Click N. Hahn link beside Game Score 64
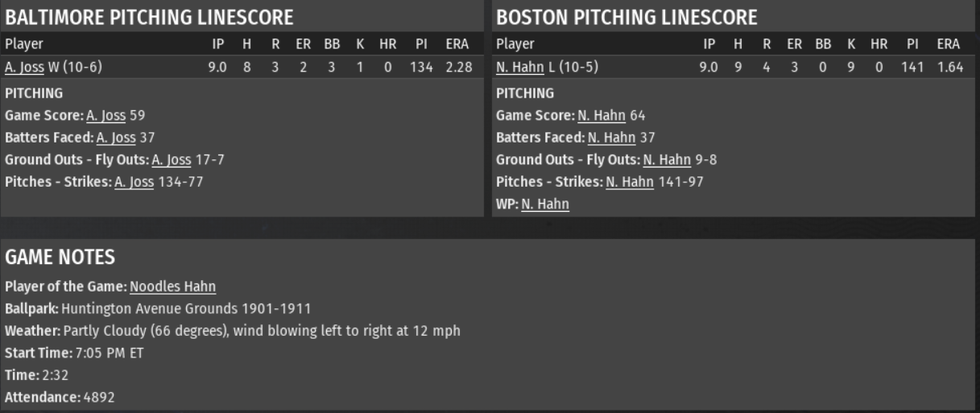Image resolution: width=980 pixels, height=413 pixels. 596,115
